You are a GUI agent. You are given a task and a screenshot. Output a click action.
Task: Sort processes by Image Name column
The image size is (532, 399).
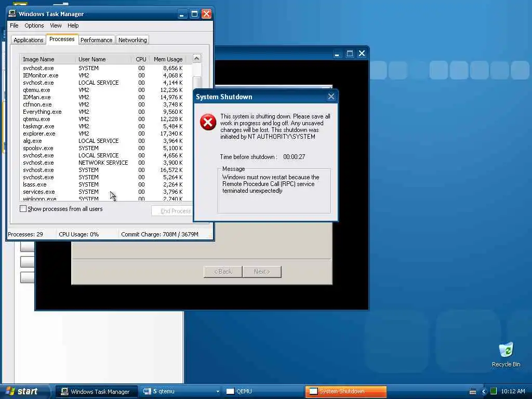[47, 59]
